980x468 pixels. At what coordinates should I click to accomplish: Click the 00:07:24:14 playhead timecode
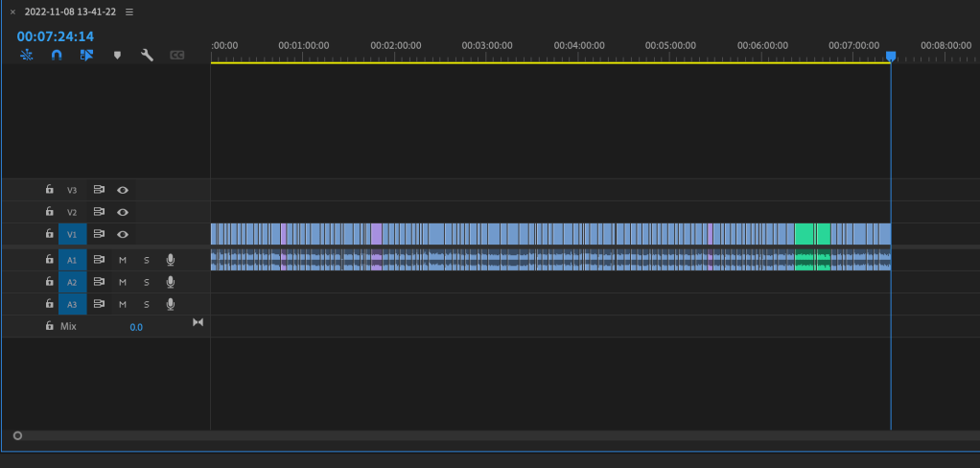tap(55, 36)
